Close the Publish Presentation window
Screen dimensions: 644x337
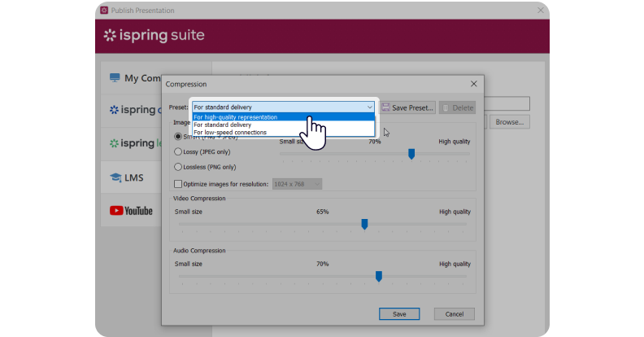(x=541, y=11)
